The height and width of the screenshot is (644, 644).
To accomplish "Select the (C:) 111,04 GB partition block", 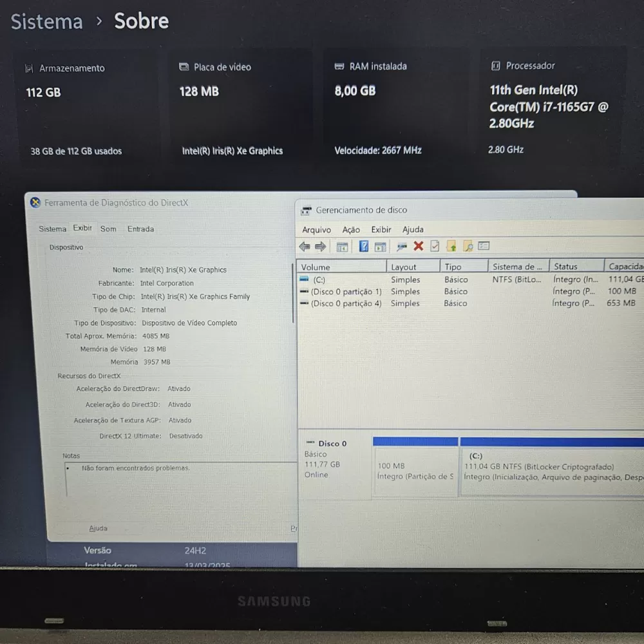I will pos(552,468).
